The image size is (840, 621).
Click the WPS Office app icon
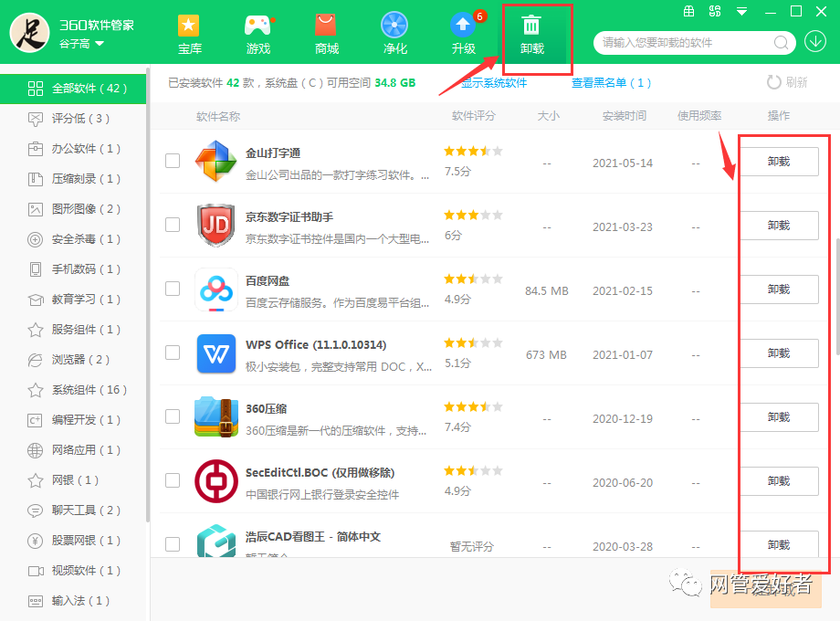pos(215,353)
